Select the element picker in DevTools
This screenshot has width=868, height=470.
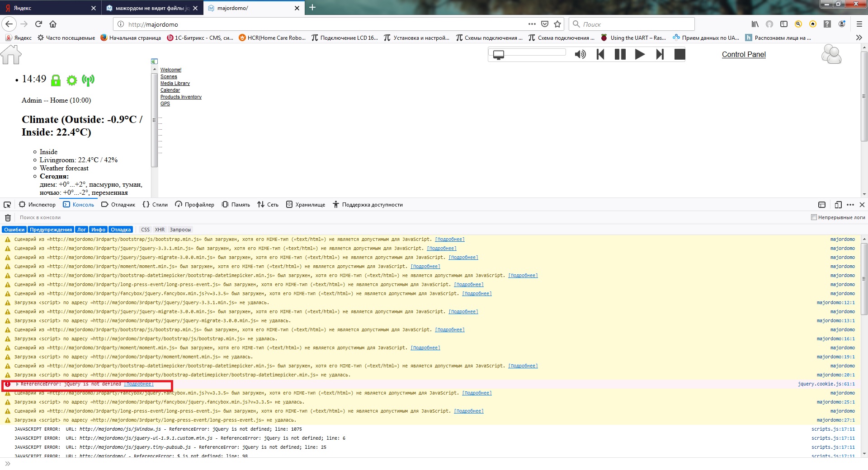(7, 204)
